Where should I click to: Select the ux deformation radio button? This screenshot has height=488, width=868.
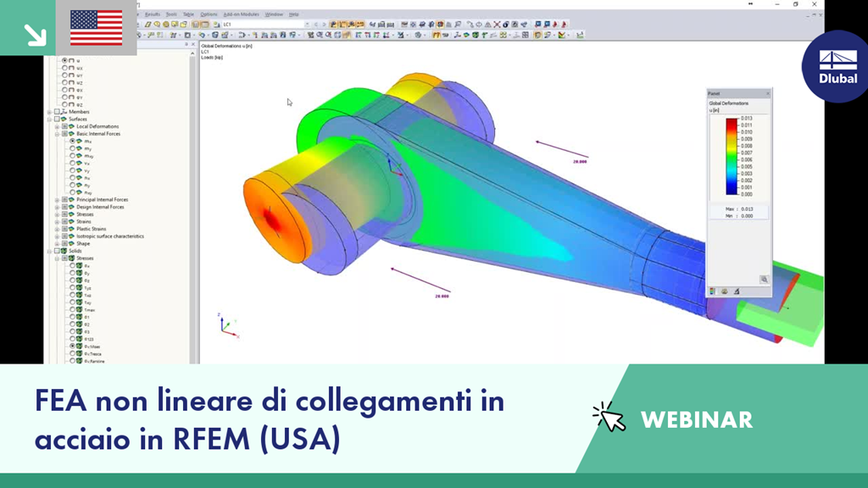pos(64,68)
